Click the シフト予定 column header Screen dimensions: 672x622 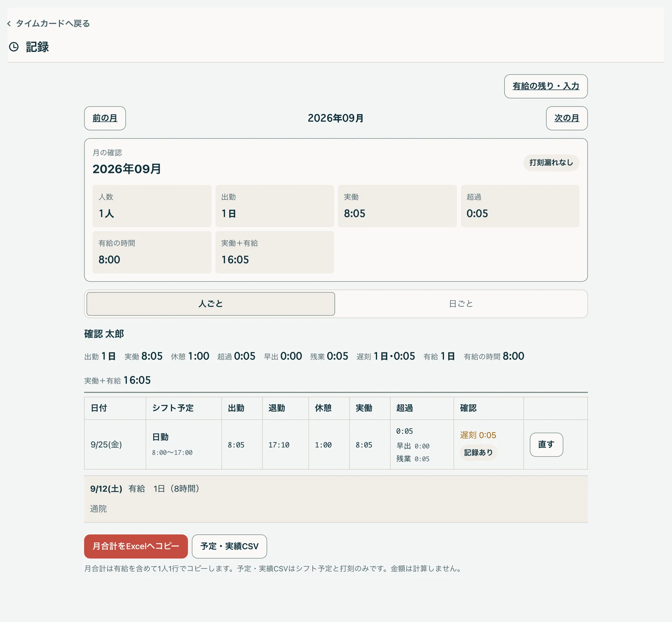184,408
